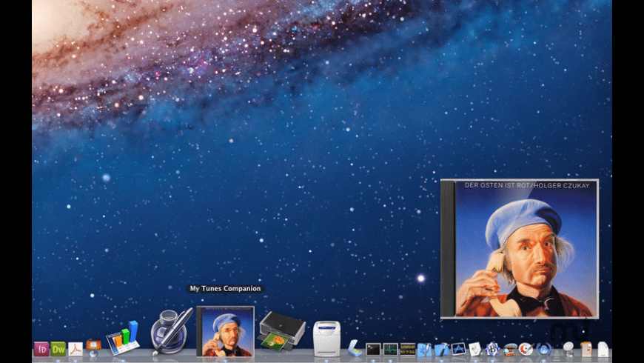Click the floating Der Osten Ist Rot album cover
644x363 pixels.
[520, 248]
